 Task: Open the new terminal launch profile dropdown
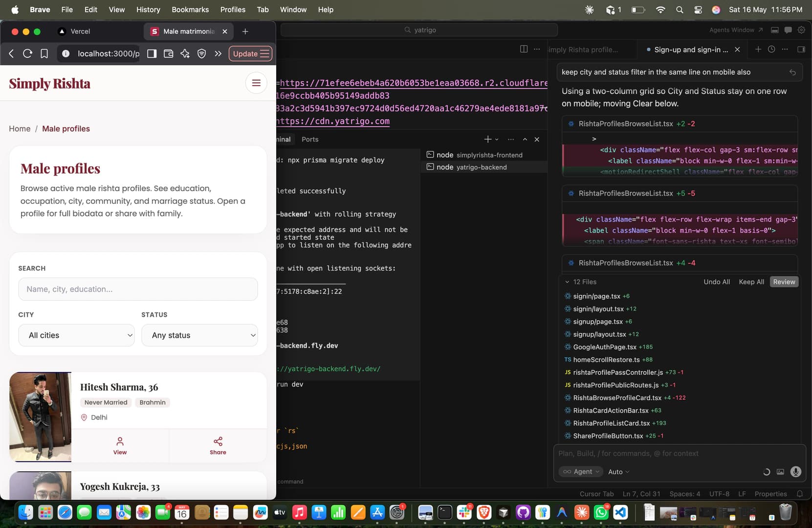point(497,139)
